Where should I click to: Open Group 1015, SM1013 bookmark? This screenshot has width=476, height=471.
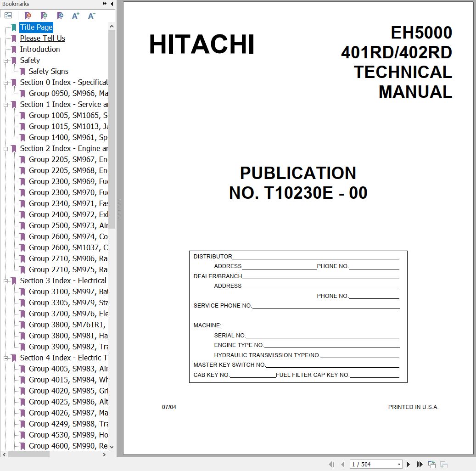68,126
